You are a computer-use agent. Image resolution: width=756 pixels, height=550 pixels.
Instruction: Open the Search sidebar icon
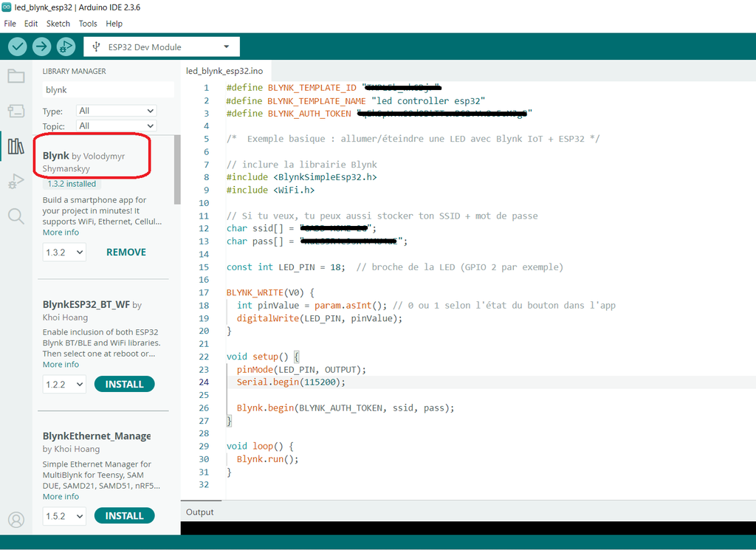pyautogui.click(x=16, y=216)
